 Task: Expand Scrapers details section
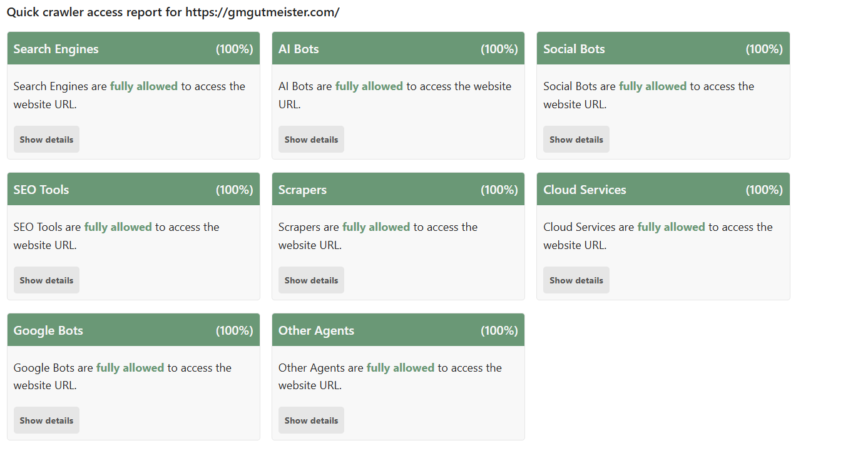tap(311, 280)
